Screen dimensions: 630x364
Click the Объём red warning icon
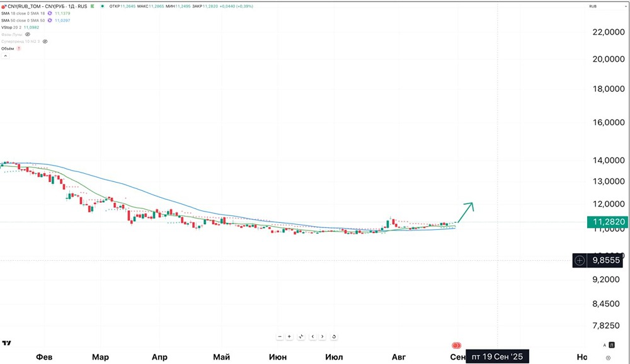click(x=18, y=48)
